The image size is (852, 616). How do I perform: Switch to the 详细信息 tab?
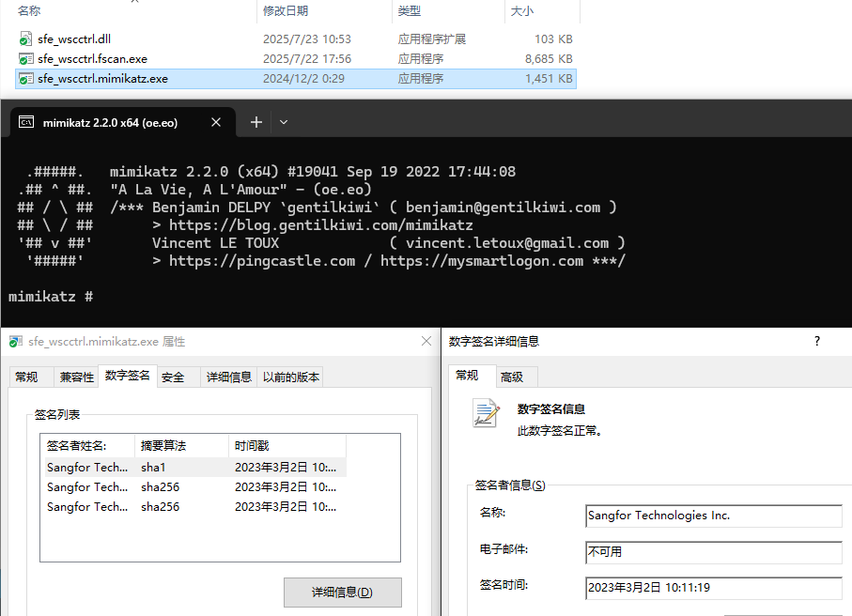[x=229, y=377]
